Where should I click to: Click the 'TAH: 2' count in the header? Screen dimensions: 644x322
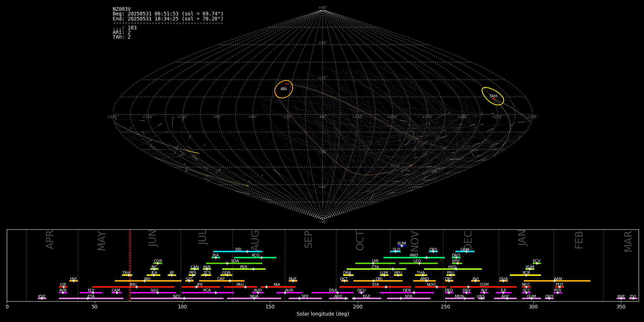click(x=122, y=37)
